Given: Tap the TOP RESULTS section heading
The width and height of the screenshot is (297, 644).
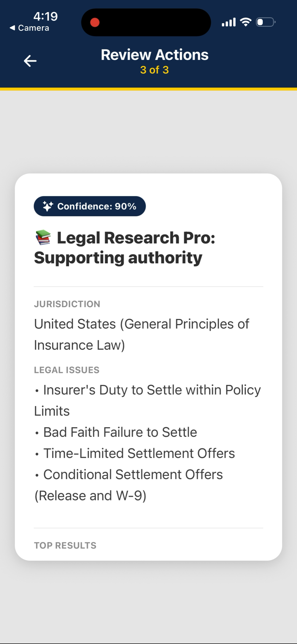Looking at the screenshot, I should click(65, 545).
